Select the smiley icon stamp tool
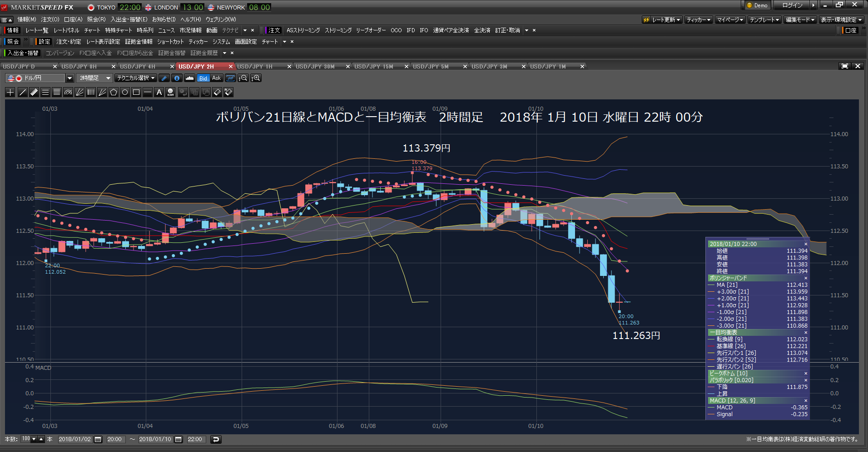Viewport: 868px width, 452px height. [x=170, y=92]
